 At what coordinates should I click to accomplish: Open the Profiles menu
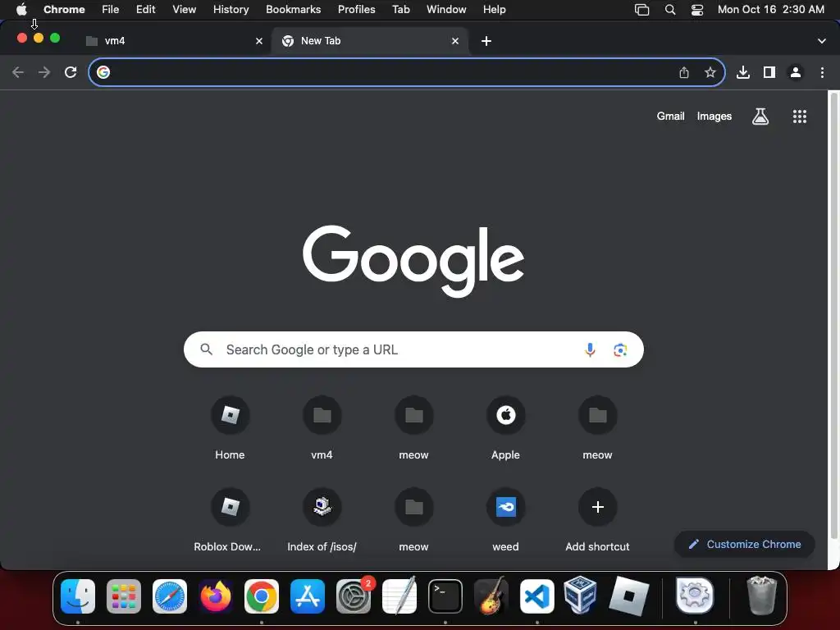(357, 10)
